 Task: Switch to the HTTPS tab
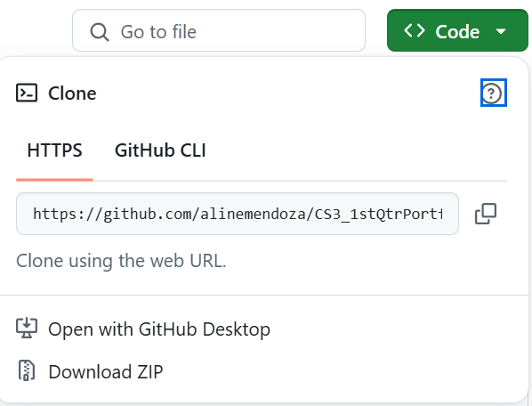54,150
